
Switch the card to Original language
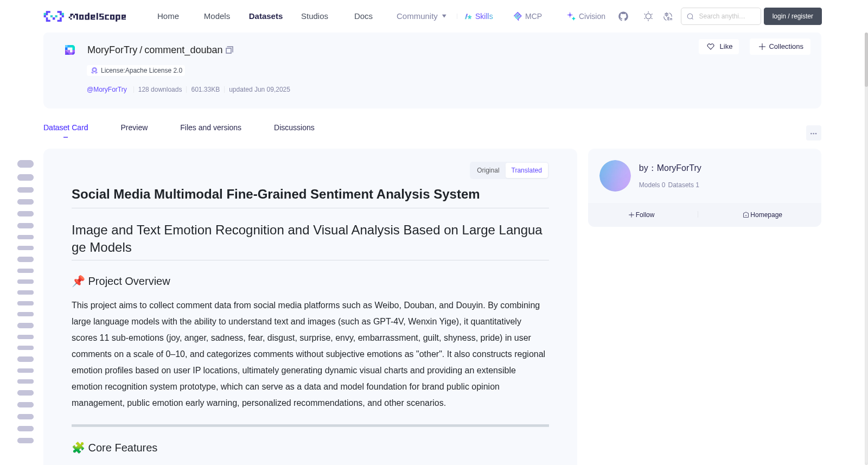tap(488, 170)
